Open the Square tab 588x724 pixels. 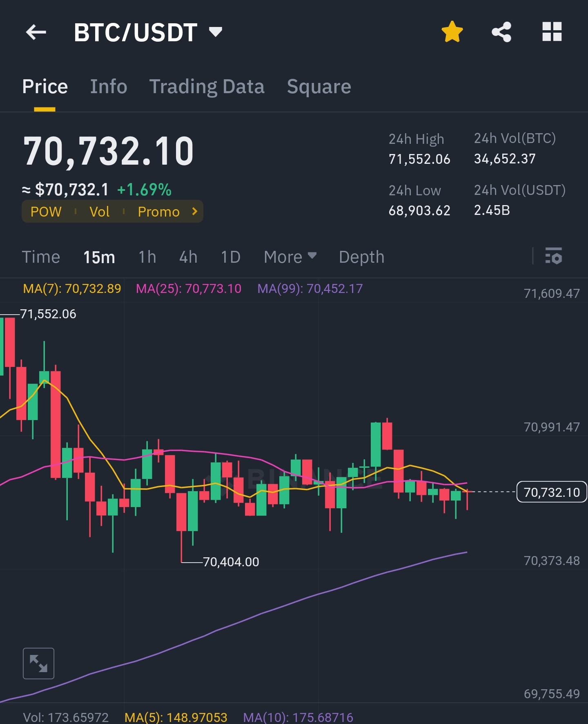(x=319, y=87)
